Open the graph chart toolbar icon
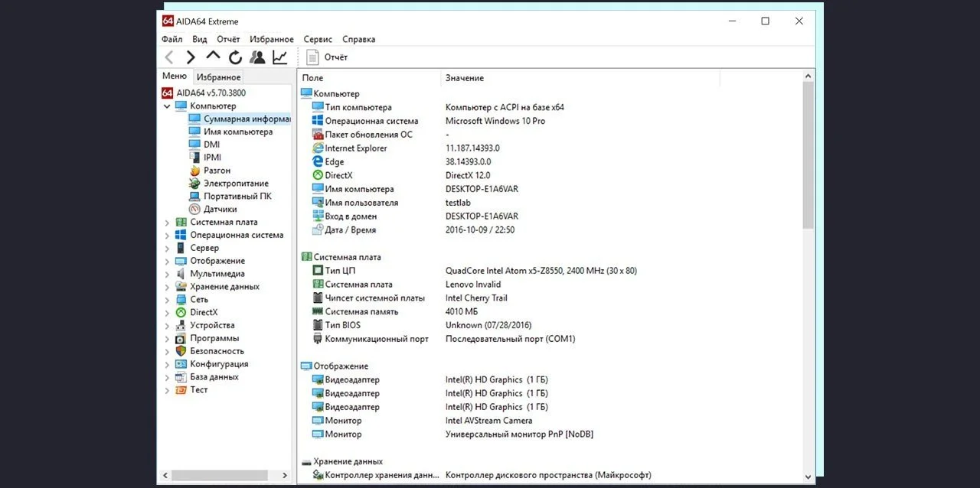Image resolution: width=980 pixels, height=488 pixels. (x=280, y=57)
